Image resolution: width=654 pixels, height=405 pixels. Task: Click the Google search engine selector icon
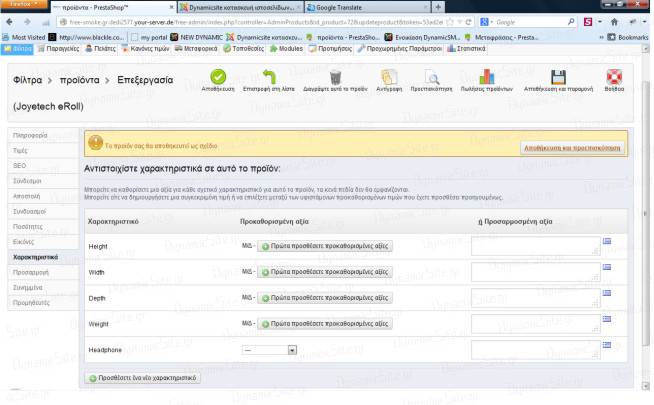[486, 22]
